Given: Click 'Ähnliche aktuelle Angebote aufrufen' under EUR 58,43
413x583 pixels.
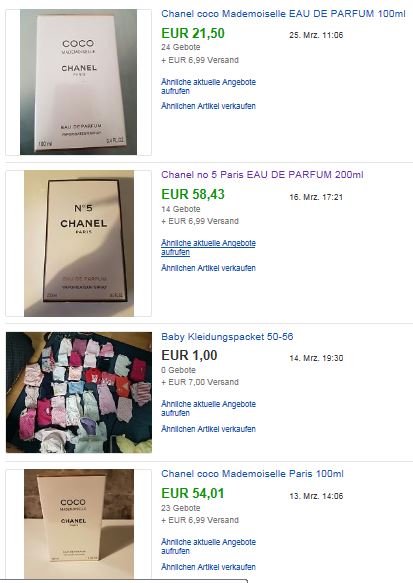Looking at the screenshot, I should tap(208, 248).
